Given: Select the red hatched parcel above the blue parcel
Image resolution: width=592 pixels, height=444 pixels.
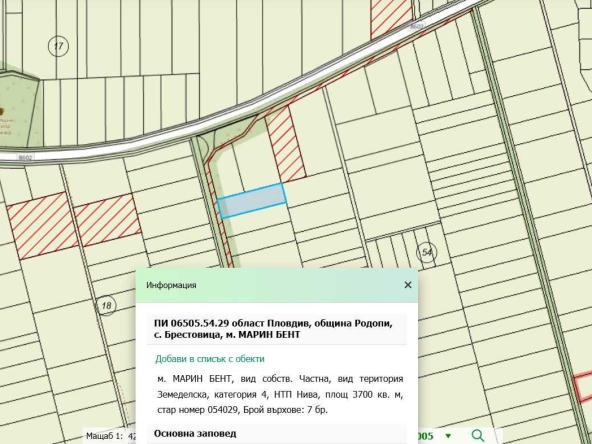Looking at the screenshot, I should (286, 144).
